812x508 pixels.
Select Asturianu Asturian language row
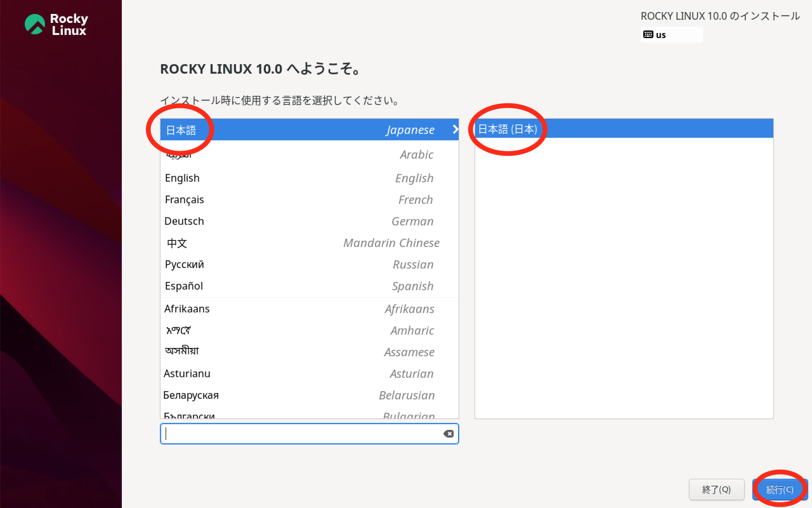(x=309, y=374)
